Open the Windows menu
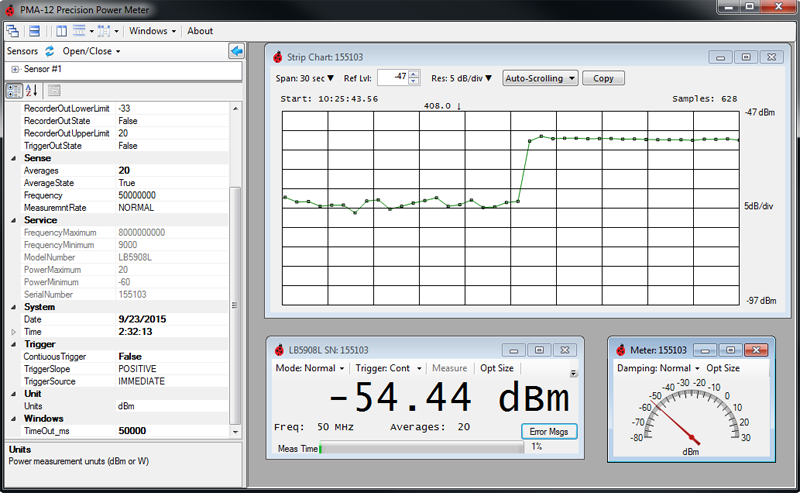The image size is (800, 493). [153, 31]
